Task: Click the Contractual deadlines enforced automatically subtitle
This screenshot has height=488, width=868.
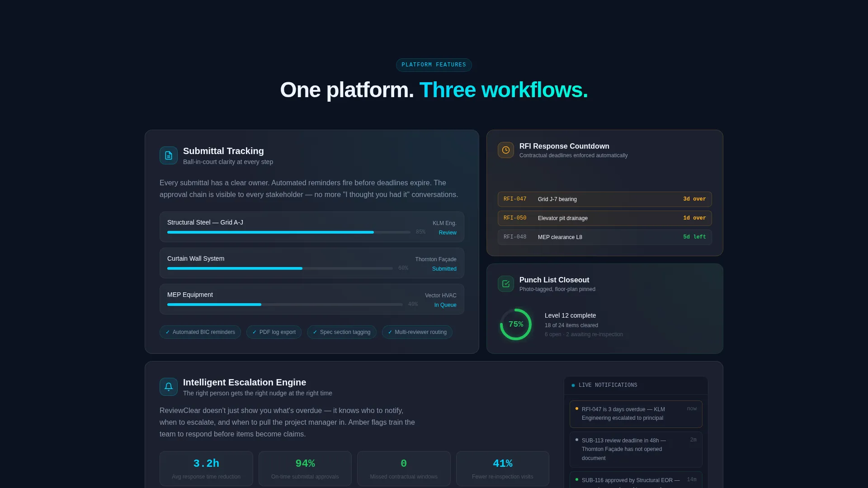Action: tap(573, 155)
